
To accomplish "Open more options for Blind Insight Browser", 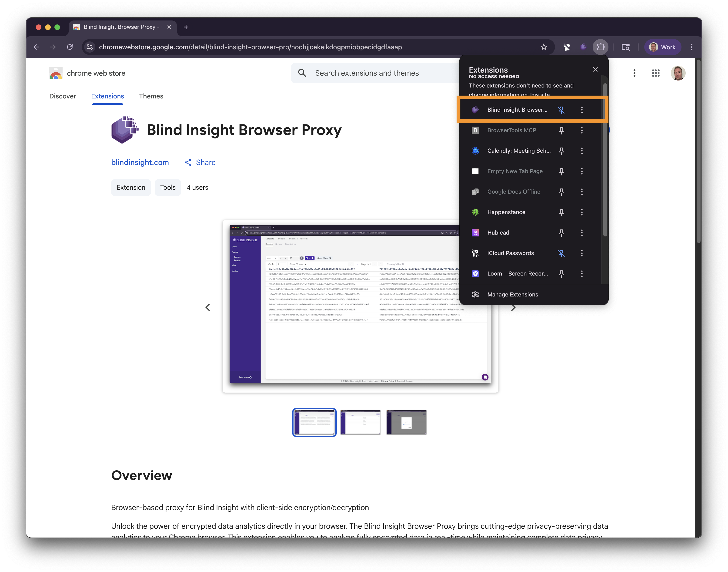I will pyautogui.click(x=582, y=110).
